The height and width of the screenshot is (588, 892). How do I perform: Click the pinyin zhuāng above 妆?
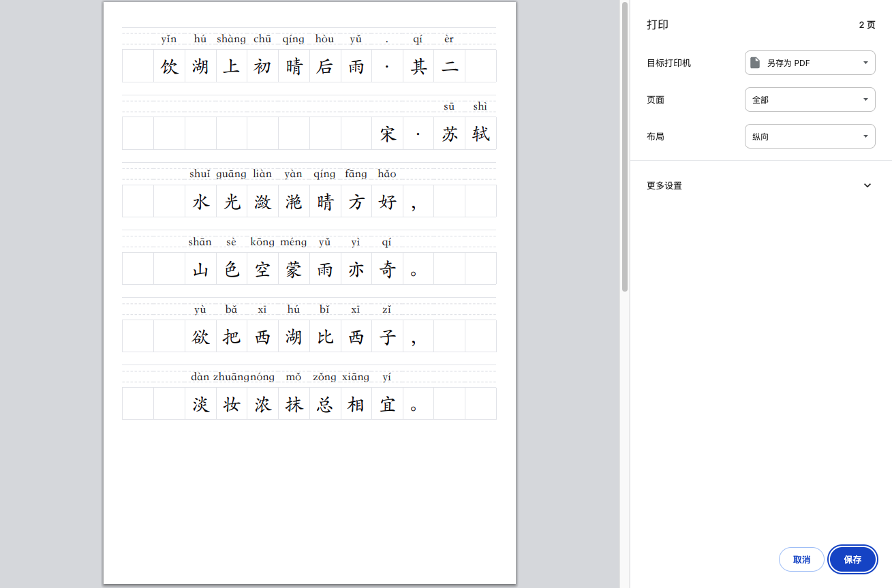pyautogui.click(x=230, y=377)
